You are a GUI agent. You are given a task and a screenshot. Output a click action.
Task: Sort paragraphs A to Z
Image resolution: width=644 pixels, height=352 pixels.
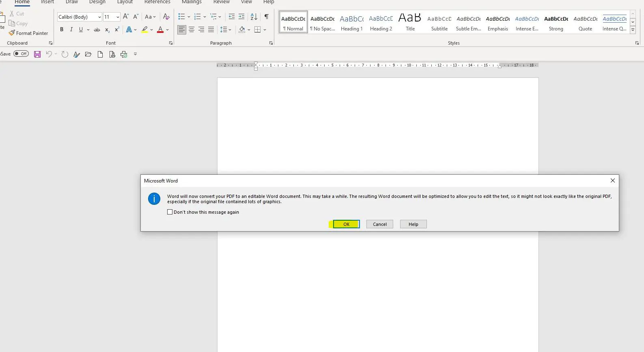coord(254,17)
